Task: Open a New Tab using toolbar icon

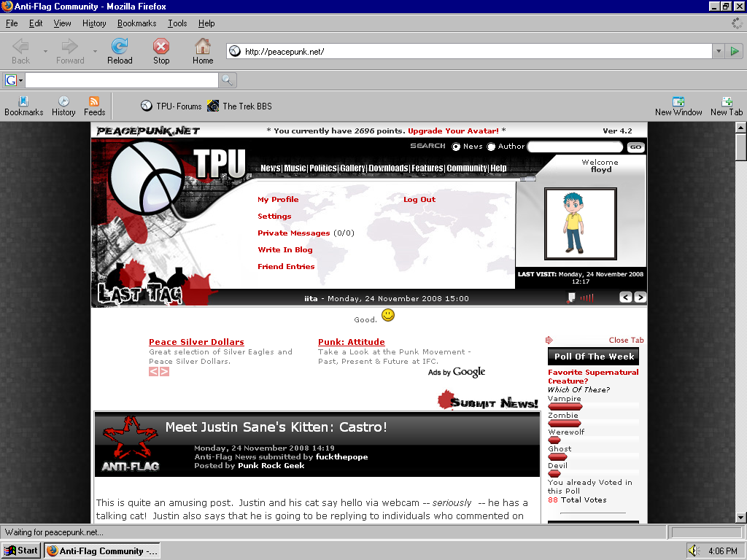Action: pos(727,101)
